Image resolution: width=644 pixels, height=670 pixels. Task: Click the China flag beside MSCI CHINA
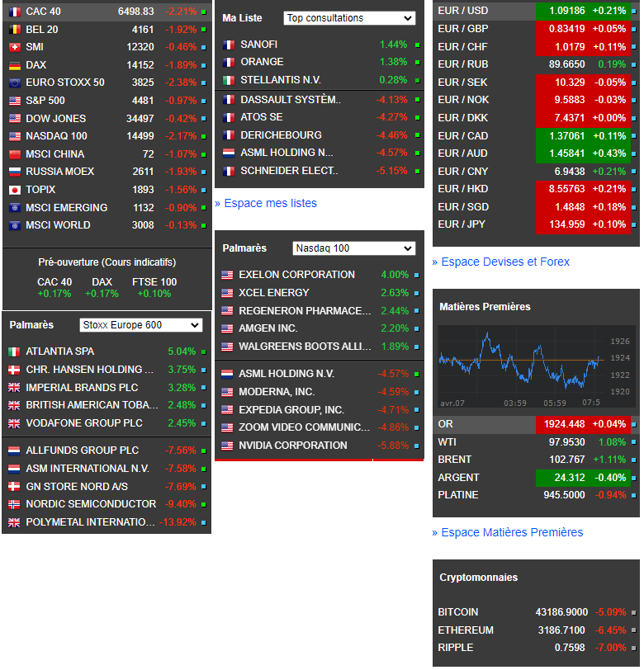coord(15,154)
